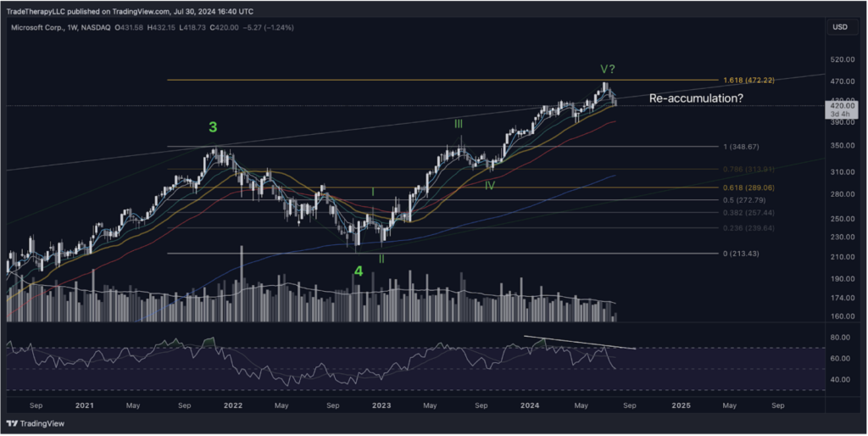Image resolution: width=868 pixels, height=436 pixels.
Task: Select the 'V?' wave label
Action: [609, 69]
